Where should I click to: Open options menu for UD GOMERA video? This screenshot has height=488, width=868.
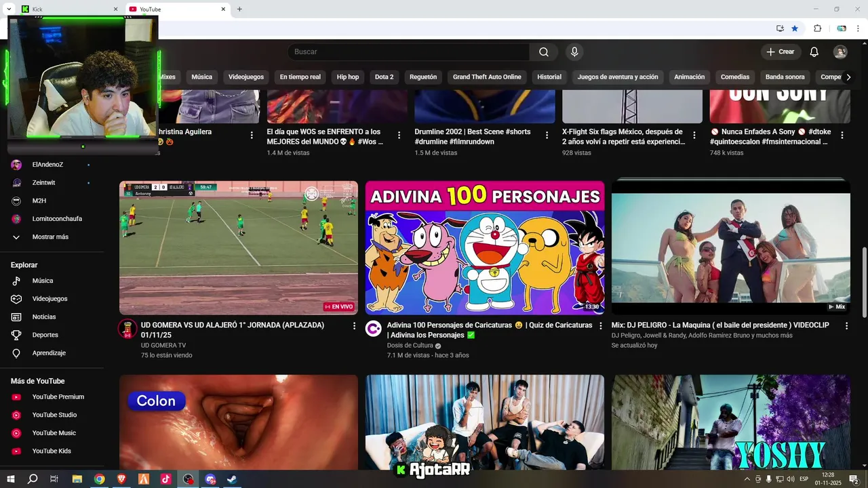coord(354,326)
